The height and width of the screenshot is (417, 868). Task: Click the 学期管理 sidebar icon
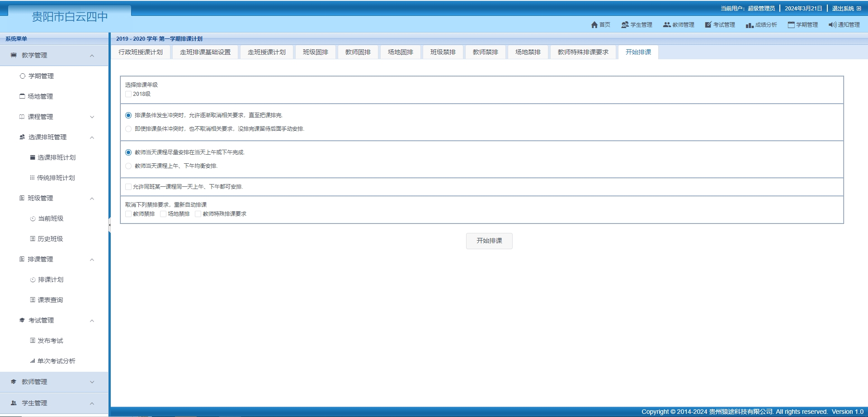point(23,76)
